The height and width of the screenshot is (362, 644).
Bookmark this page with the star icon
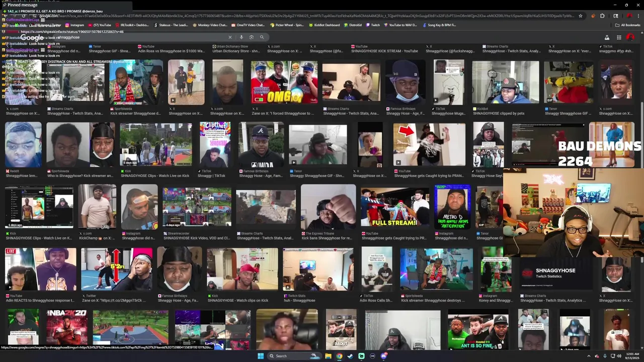580,16
